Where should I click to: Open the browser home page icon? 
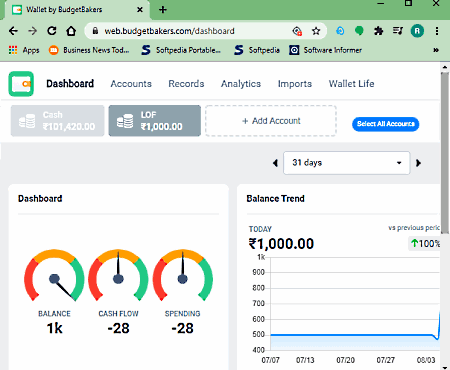pyautogui.click(x=71, y=31)
